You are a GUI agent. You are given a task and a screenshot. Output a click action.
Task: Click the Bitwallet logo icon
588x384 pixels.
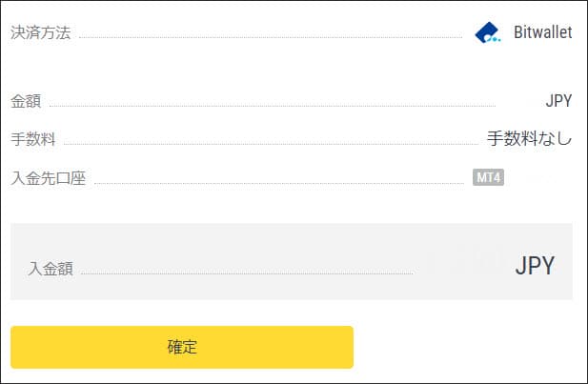pyautogui.click(x=488, y=33)
